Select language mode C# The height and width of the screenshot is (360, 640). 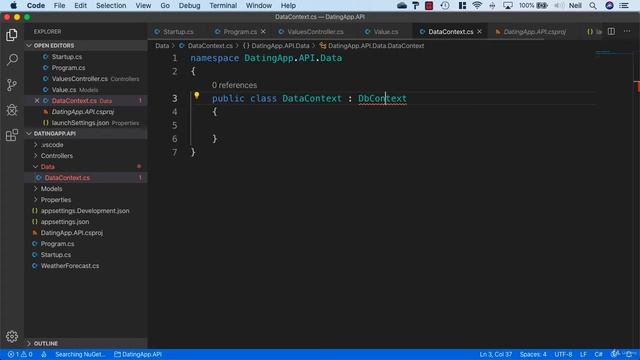pyautogui.click(x=598, y=354)
